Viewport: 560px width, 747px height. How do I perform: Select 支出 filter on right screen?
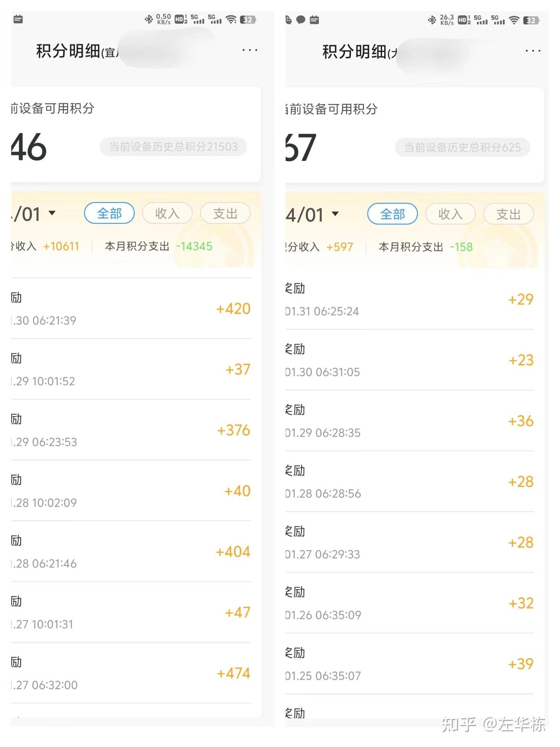pos(508,214)
